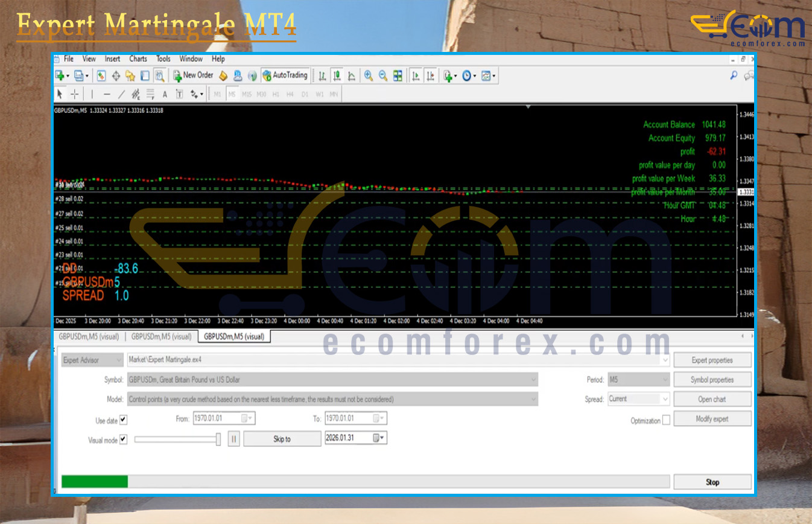Switch chart to candlesticks view
Viewport: 812px width, 524px height.
[x=337, y=75]
